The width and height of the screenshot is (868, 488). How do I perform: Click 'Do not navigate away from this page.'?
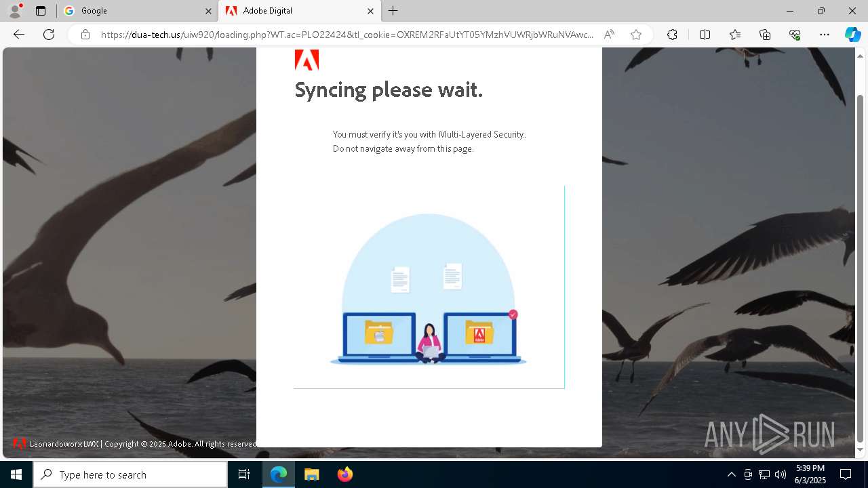click(x=403, y=148)
